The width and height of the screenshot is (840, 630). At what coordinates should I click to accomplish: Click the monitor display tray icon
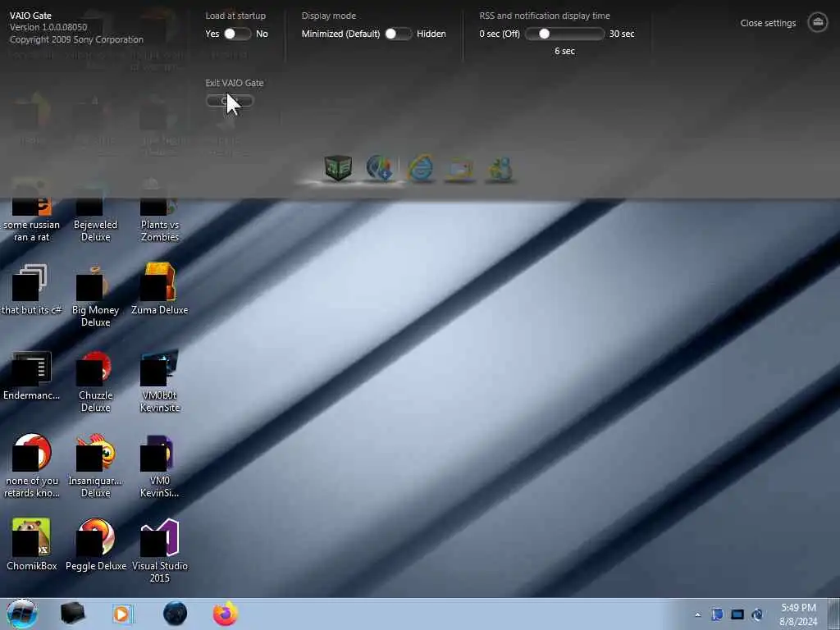[x=737, y=614]
